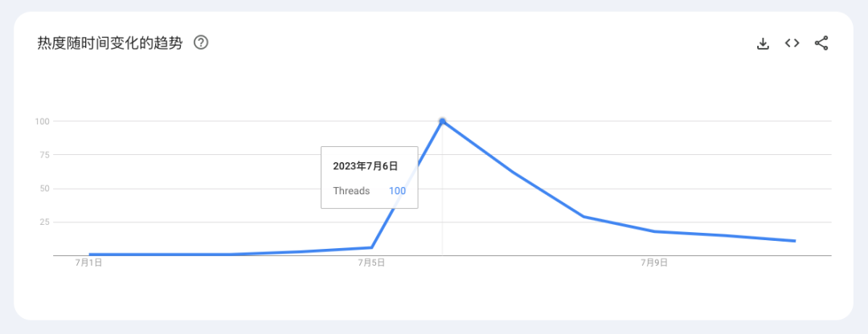The width and height of the screenshot is (868, 334).
Task: Click the blue 100 value in tooltip
Action: tap(397, 191)
